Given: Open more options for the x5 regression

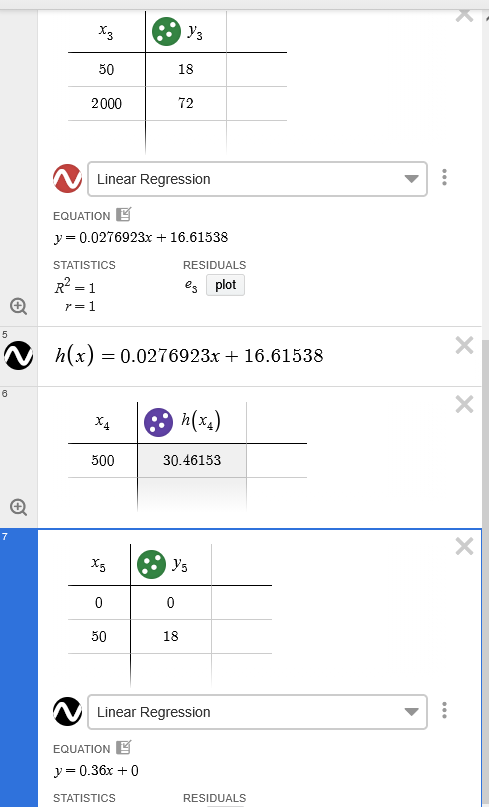Looking at the screenshot, I should (x=445, y=711).
